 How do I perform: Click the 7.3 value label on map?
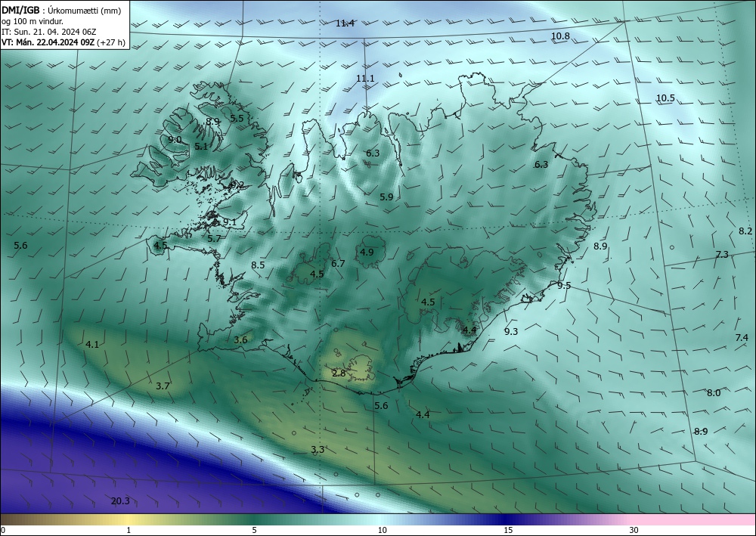click(x=722, y=255)
